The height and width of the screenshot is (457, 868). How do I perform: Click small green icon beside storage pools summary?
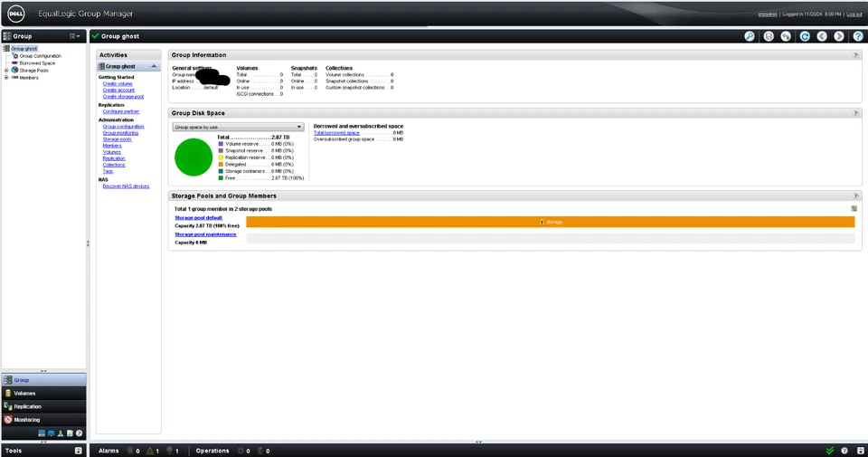pos(854,209)
